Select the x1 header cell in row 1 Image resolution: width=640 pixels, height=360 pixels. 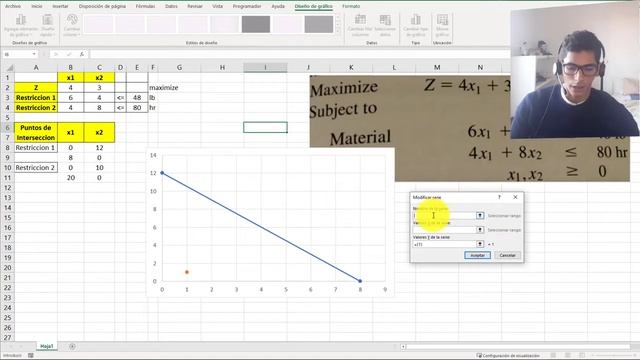click(x=71, y=78)
